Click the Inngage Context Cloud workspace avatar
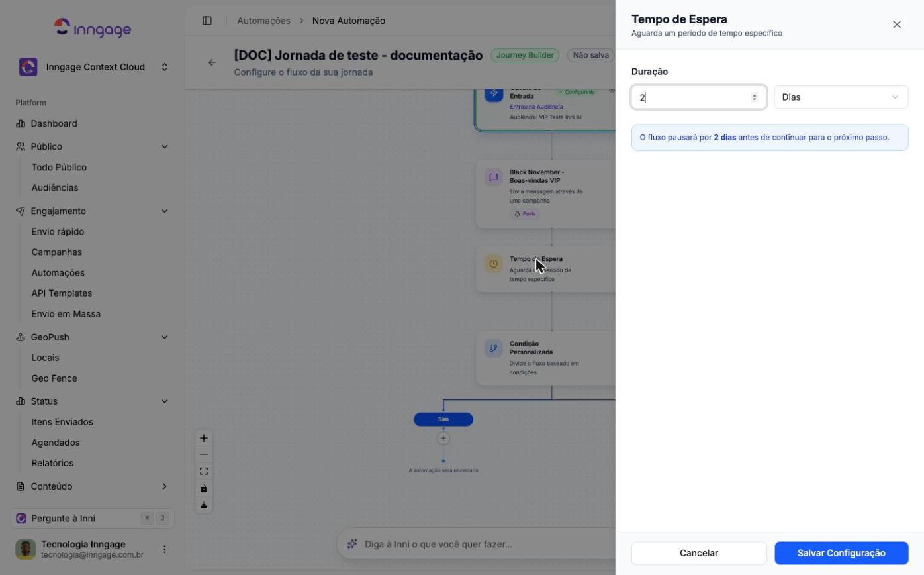Viewport: 924px width, 575px height. pyautogui.click(x=28, y=67)
